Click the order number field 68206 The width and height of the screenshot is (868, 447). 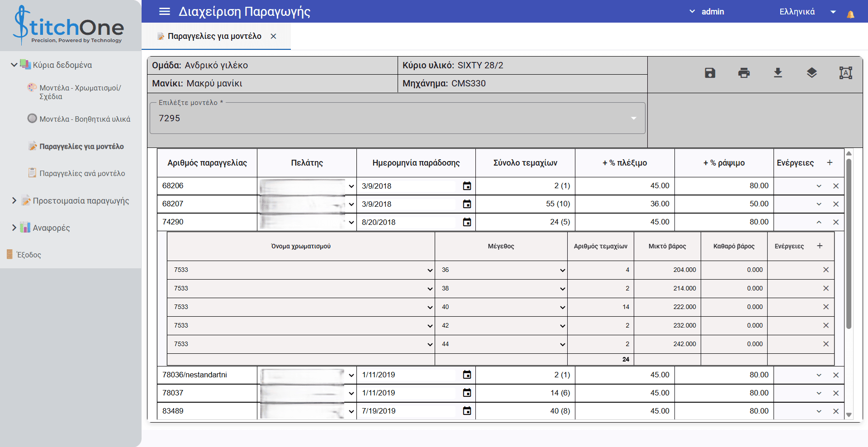point(207,186)
